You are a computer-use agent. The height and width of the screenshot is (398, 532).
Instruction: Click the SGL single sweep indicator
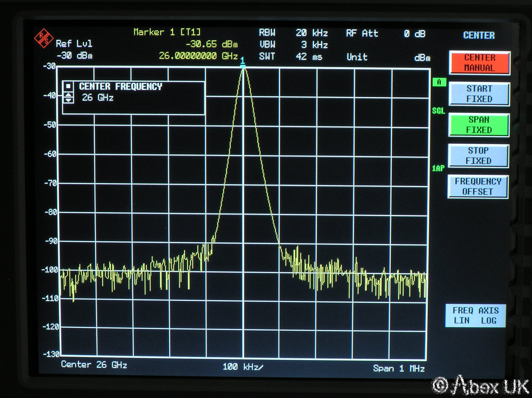(438, 111)
